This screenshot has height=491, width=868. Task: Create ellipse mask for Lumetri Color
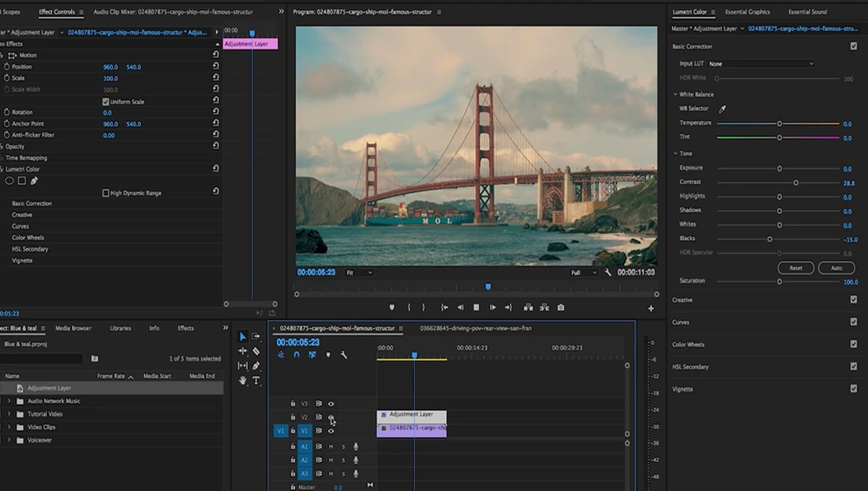[10, 180]
